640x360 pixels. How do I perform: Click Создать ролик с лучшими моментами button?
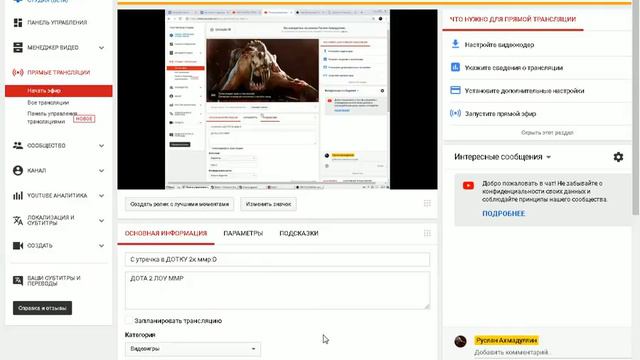[x=179, y=204]
